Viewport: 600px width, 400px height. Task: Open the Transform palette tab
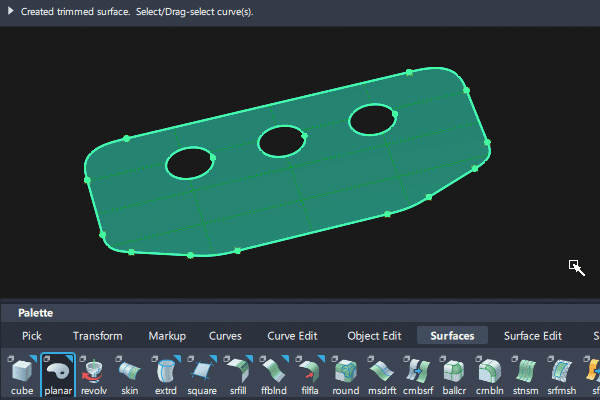(x=98, y=336)
